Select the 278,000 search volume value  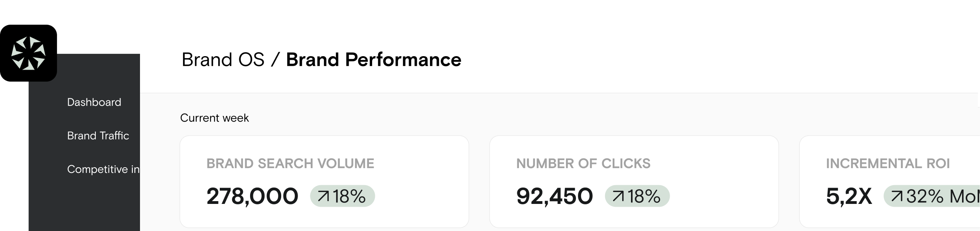click(252, 196)
